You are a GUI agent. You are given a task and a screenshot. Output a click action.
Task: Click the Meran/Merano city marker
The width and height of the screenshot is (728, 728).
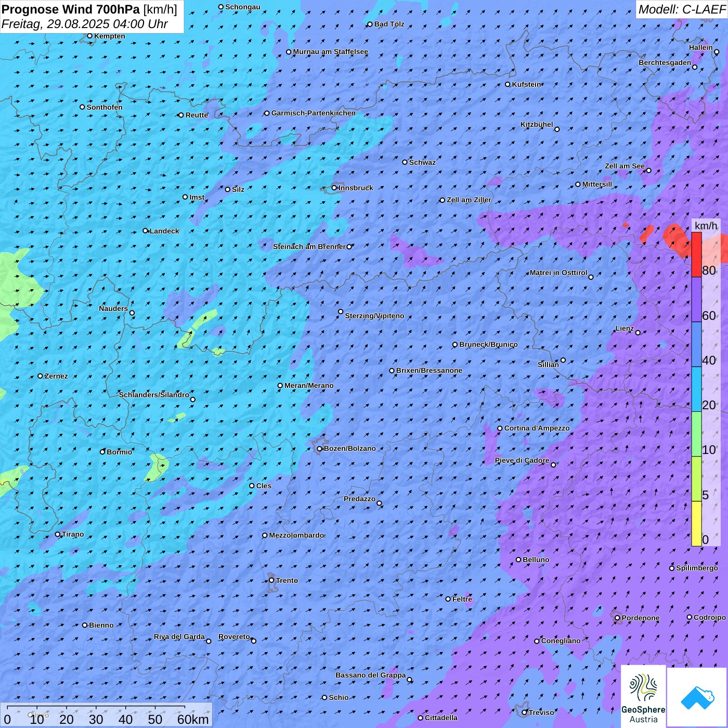tap(280, 385)
